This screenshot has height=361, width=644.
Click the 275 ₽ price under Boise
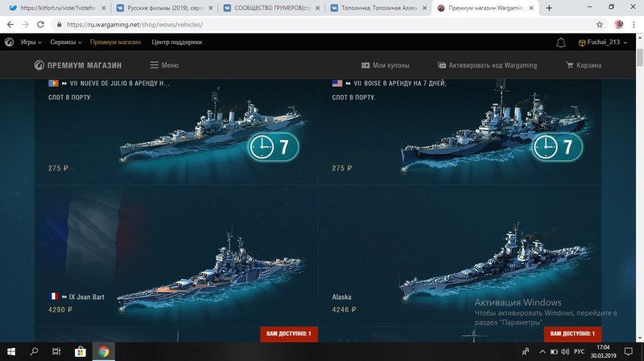click(342, 168)
